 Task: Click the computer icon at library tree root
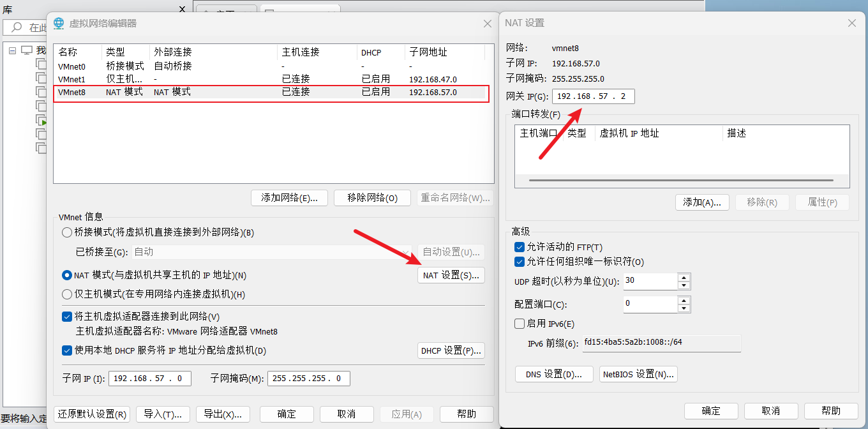pos(27,50)
